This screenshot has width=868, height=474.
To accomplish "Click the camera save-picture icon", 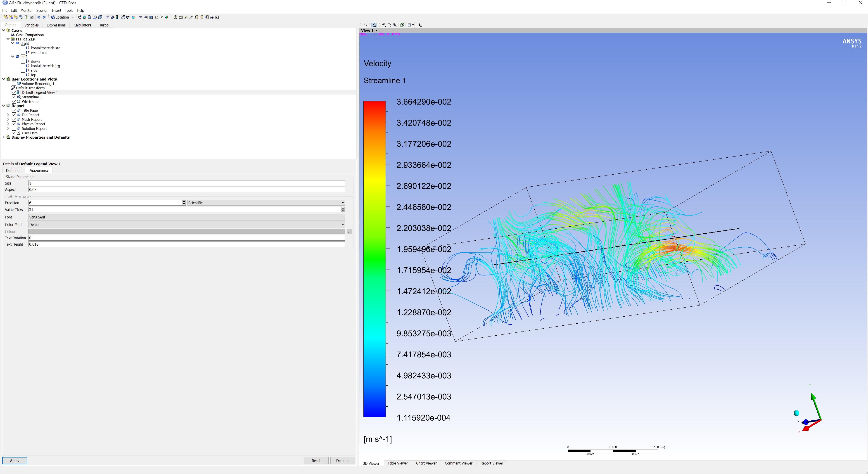I will 32,17.
